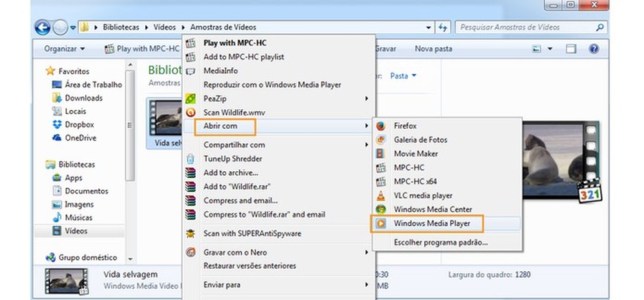Choose Add to "Wildlife.rar" entry
The width and height of the screenshot is (644, 300).
point(278,187)
